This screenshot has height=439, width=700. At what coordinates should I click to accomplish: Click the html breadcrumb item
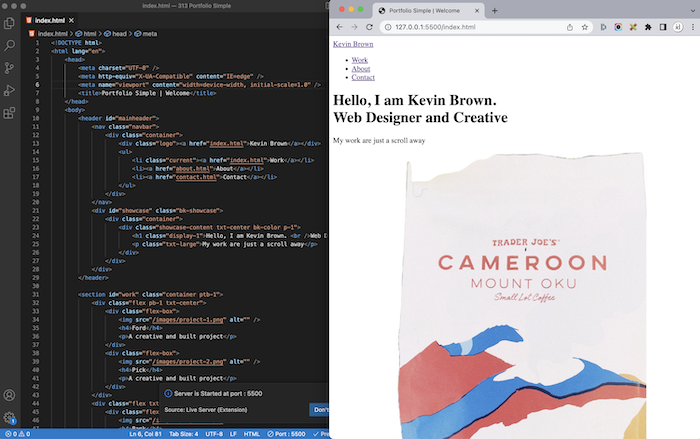[x=90, y=33]
